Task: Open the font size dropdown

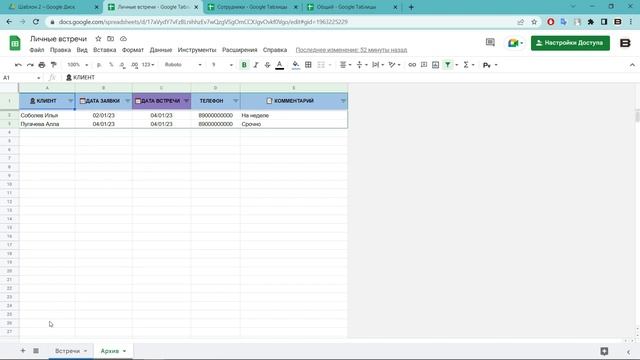Action: click(x=222, y=65)
